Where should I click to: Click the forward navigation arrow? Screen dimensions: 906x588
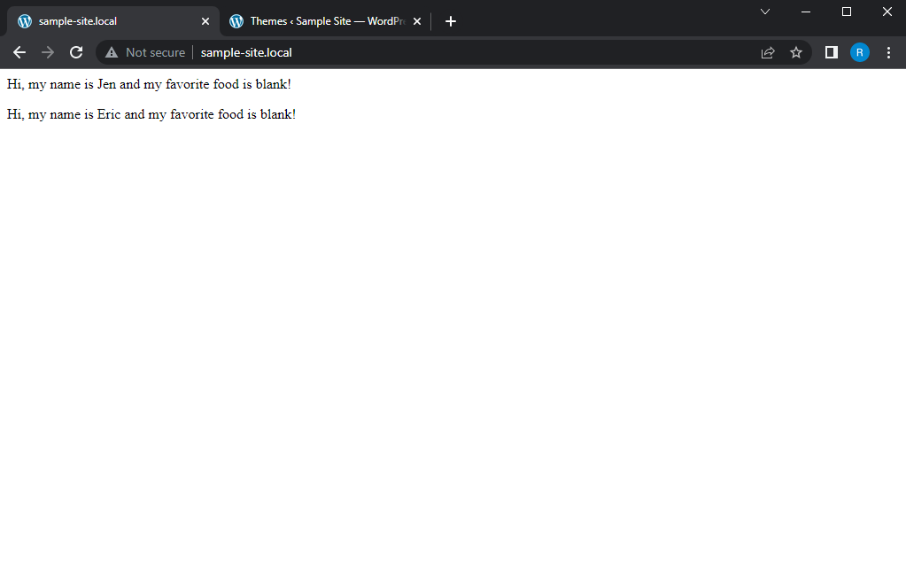[x=48, y=52]
